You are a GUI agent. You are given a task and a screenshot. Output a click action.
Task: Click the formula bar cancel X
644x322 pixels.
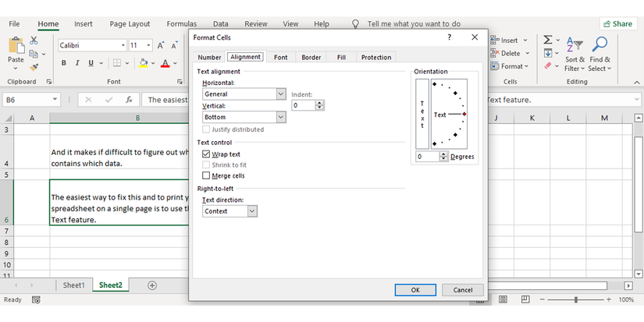(x=88, y=100)
